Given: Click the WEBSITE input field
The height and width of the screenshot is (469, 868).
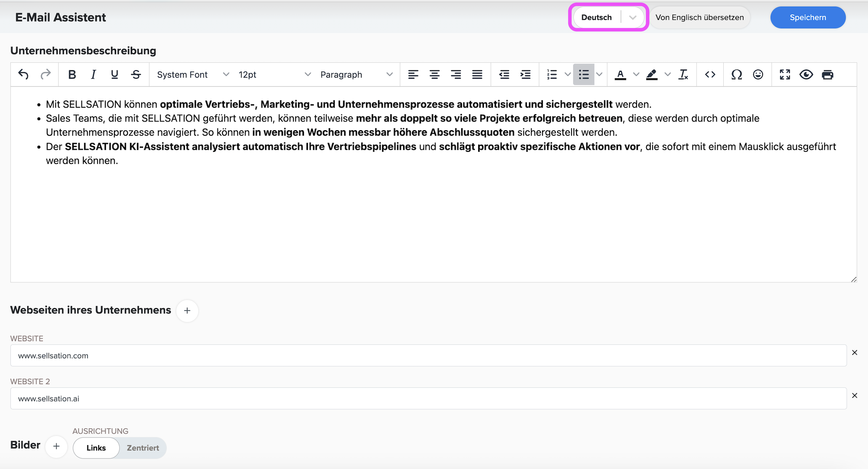Looking at the screenshot, I should pos(428,355).
